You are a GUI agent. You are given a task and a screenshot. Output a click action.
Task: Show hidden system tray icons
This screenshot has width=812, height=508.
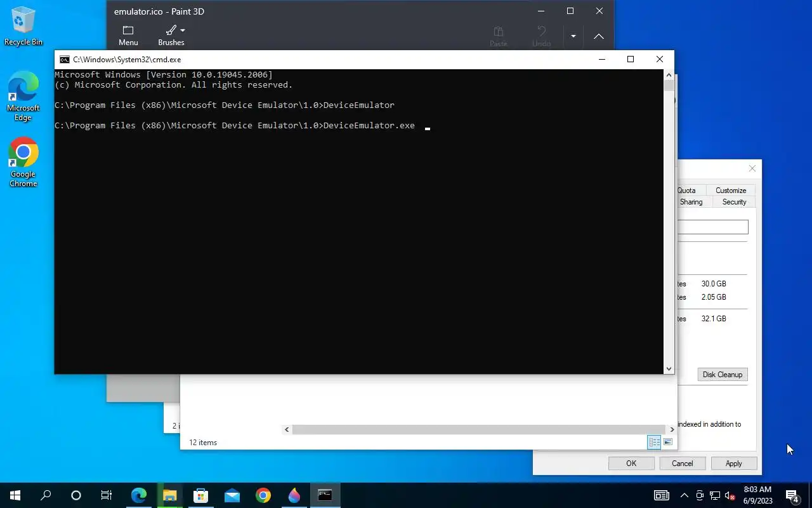(x=684, y=495)
